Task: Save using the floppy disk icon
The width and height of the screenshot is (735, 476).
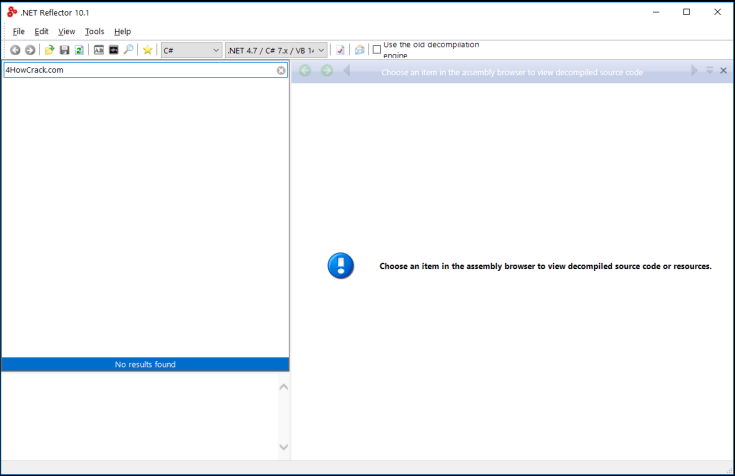Action: pyautogui.click(x=65, y=50)
